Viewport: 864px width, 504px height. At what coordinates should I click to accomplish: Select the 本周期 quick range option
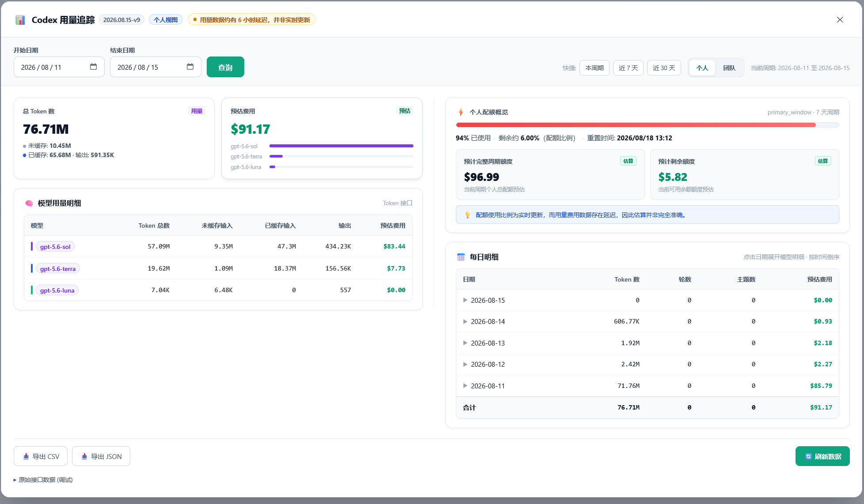(x=594, y=68)
